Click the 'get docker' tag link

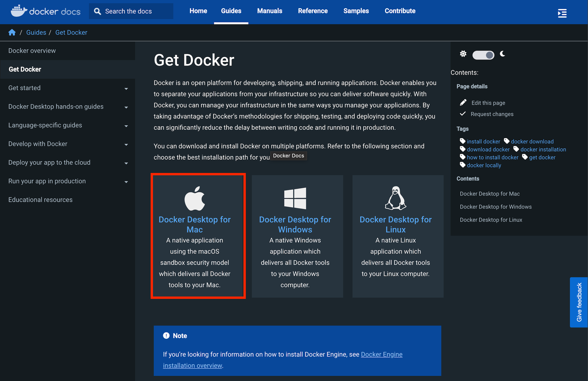pos(542,157)
